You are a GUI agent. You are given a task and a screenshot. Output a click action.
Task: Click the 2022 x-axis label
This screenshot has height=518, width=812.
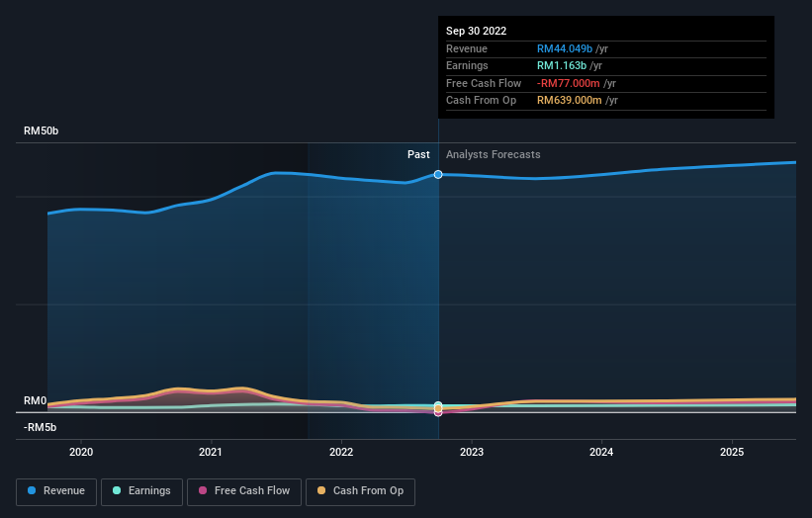pos(341,452)
